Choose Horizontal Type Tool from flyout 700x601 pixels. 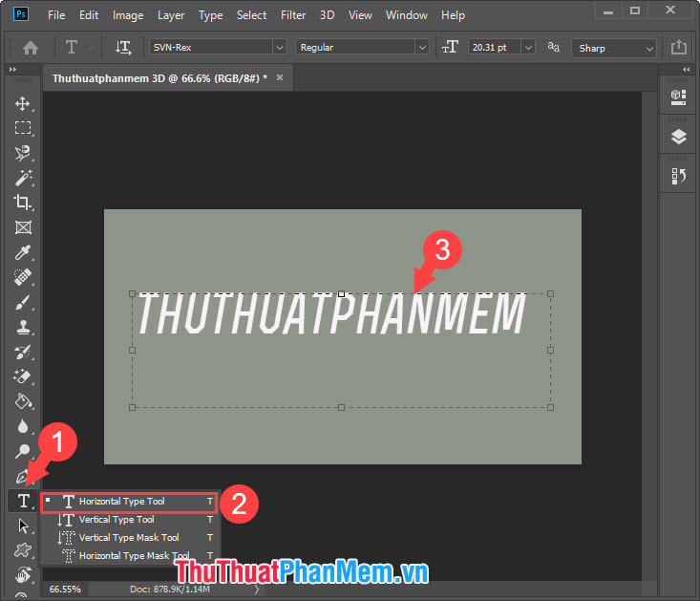[129, 502]
